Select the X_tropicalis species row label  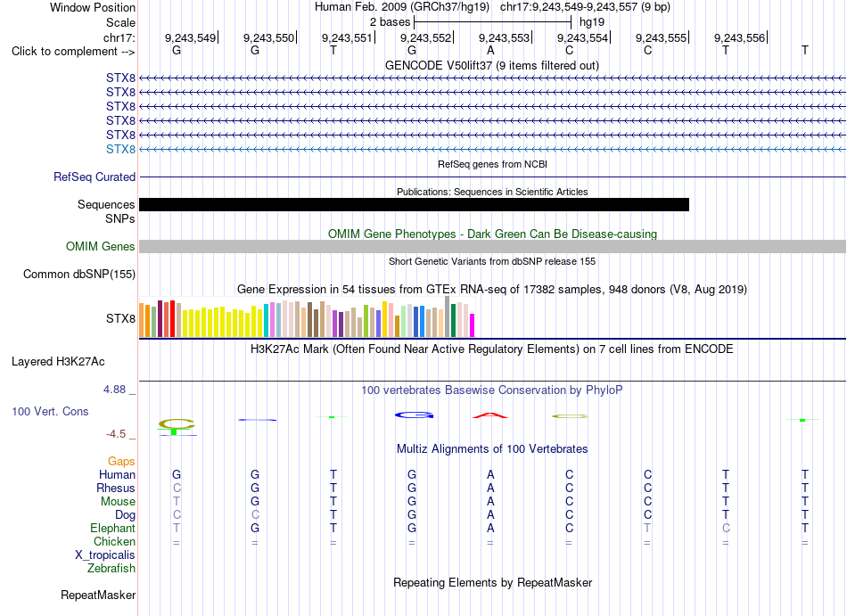pyautogui.click(x=105, y=555)
